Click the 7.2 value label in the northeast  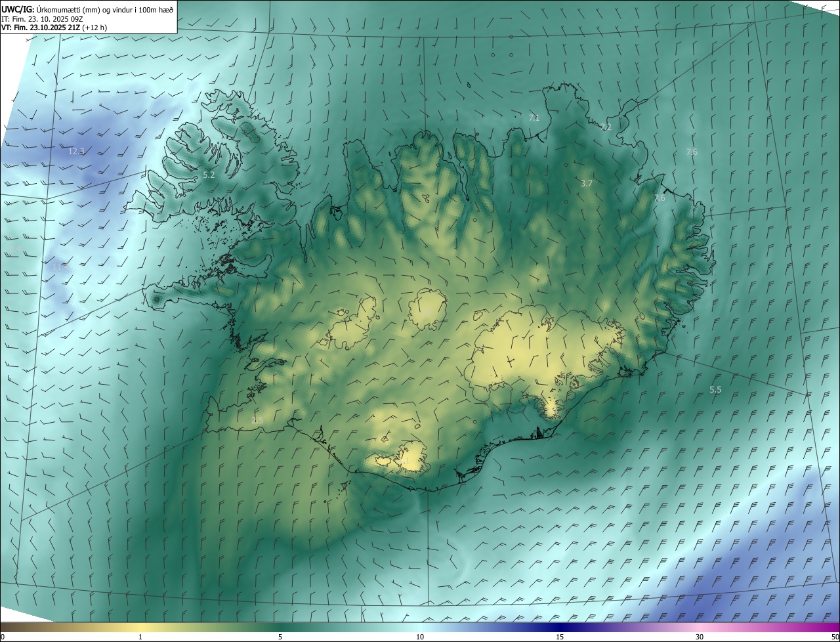click(606, 127)
